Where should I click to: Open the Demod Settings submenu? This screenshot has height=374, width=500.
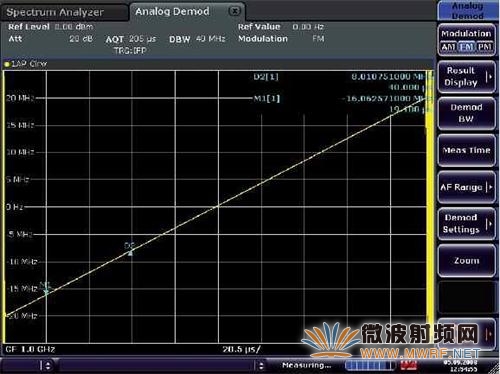click(x=466, y=224)
